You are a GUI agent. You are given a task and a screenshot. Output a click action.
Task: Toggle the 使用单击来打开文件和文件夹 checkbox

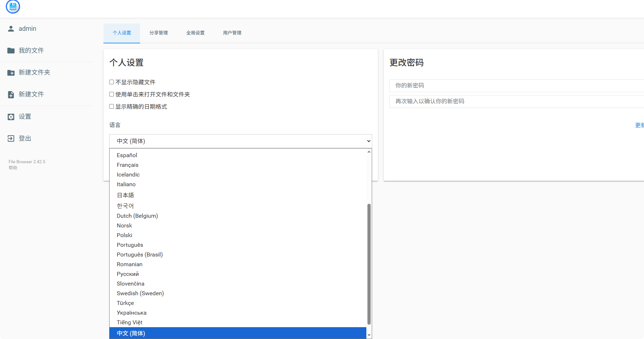112,94
